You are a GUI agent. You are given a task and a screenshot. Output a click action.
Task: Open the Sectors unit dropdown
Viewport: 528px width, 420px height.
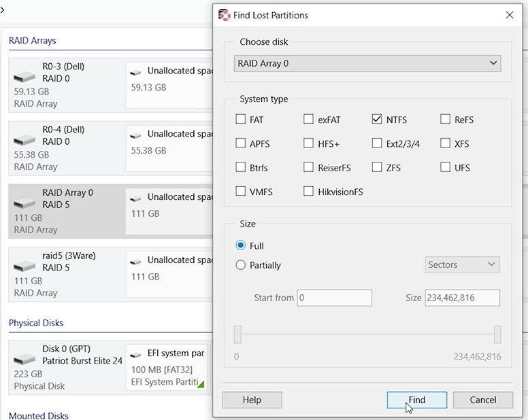coord(462,264)
